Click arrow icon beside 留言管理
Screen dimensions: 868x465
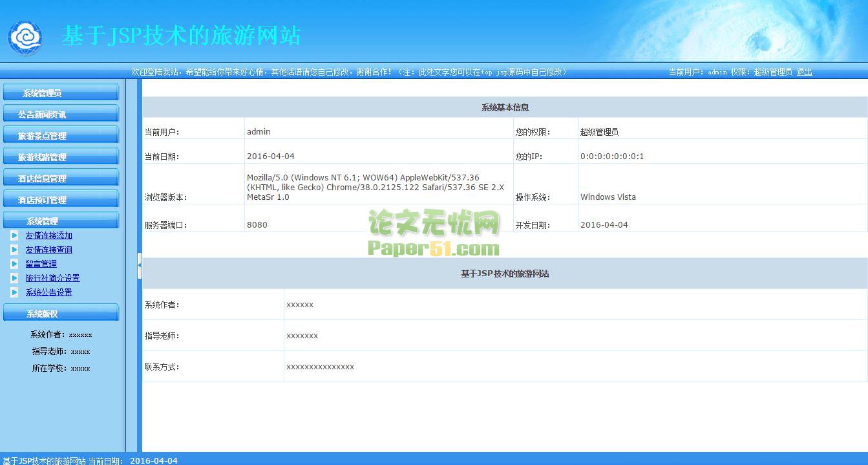tap(14, 264)
